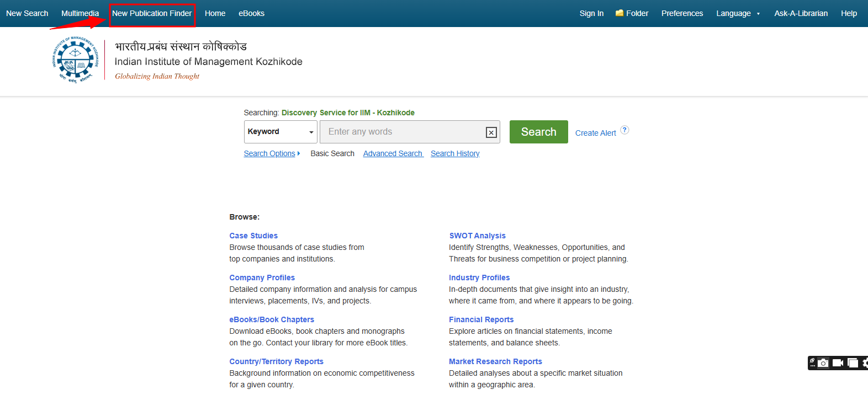The height and width of the screenshot is (400, 868).
Task: Expand Search Options
Action: click(272, 153)
